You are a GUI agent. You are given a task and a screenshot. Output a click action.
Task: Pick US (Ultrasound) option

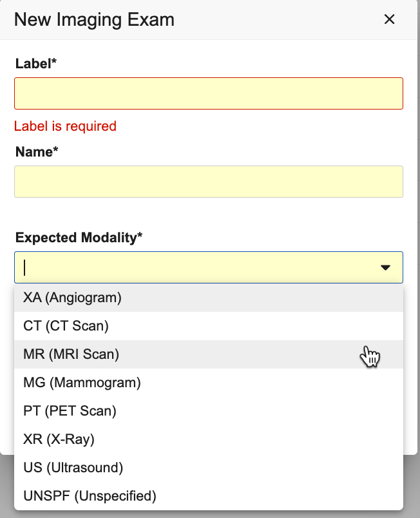click(x=73, y=468)
